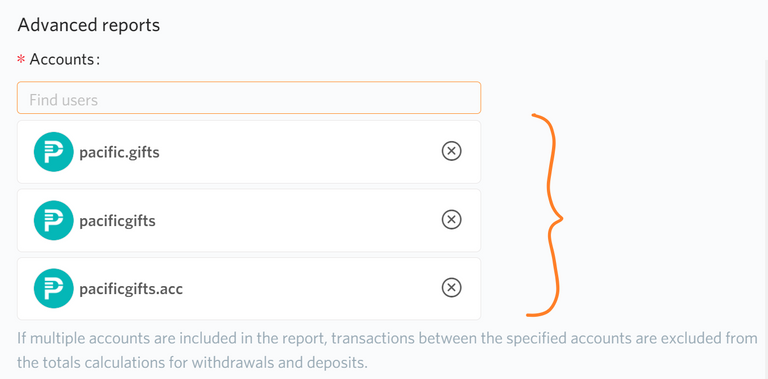Viewport: 768px width, 379px height.
Task: Click the pacificgifts.acc teal avatar logo
Action: pyautogui.click(x=53, y=288)
